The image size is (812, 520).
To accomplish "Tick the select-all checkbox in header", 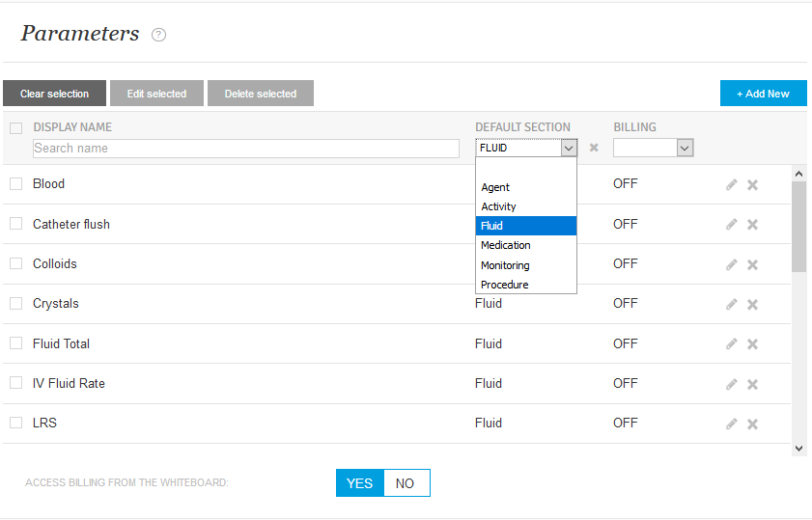I will pos(16,128).
